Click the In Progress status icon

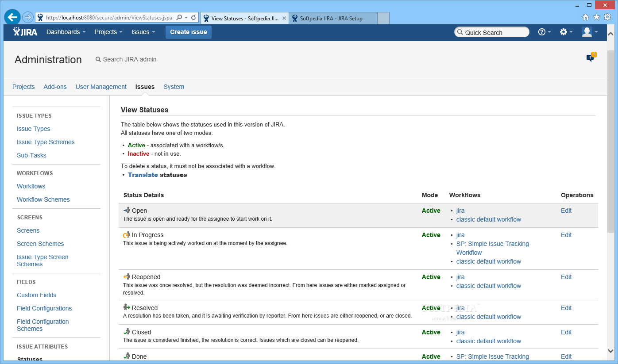[127, 235]
